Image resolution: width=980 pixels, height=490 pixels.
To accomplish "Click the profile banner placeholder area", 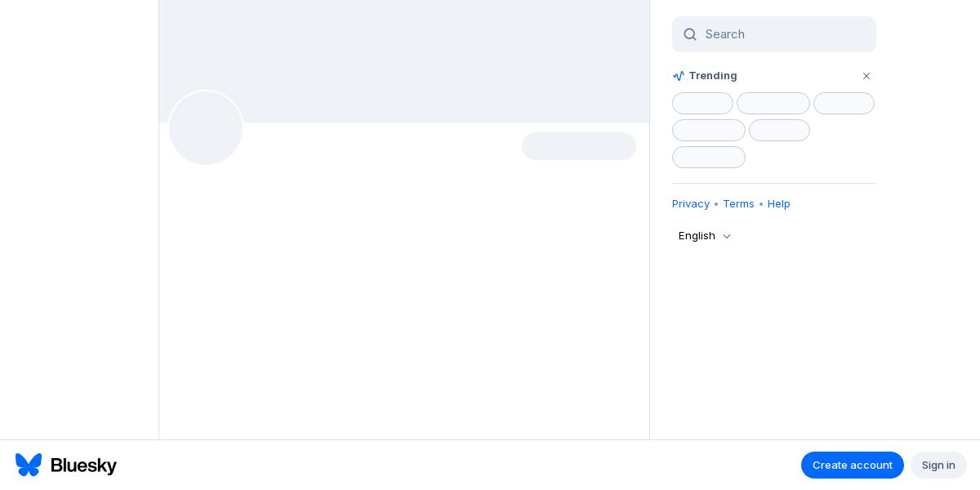I will (x=404, y=61).
